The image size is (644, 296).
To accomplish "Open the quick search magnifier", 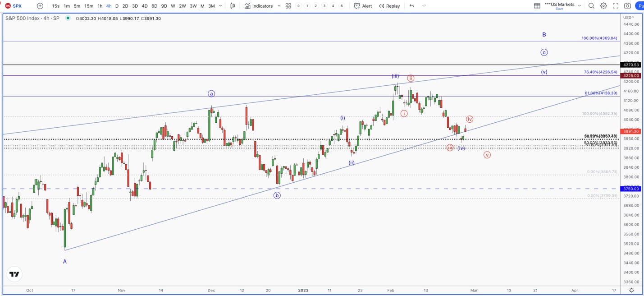I will tap(591, 6).
